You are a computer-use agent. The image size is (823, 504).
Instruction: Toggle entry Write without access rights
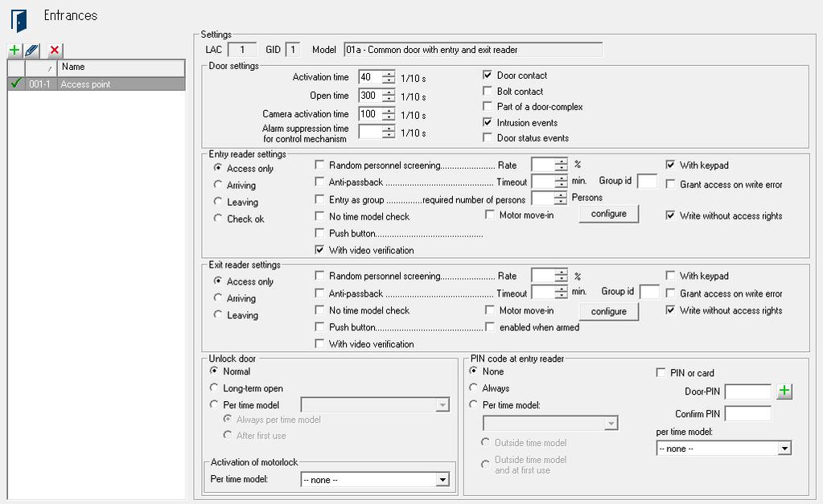(x=670, y=215)
